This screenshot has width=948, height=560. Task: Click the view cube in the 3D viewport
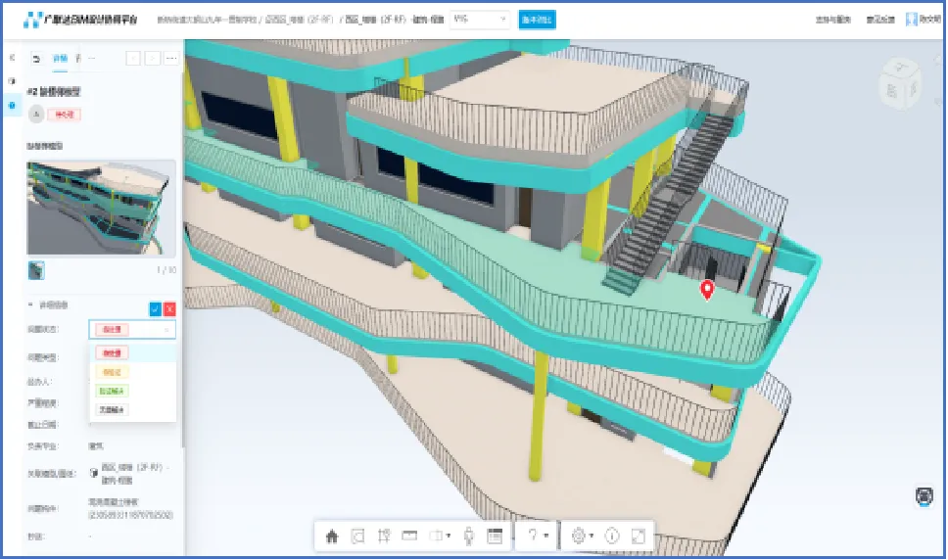[x=900, y=84]
